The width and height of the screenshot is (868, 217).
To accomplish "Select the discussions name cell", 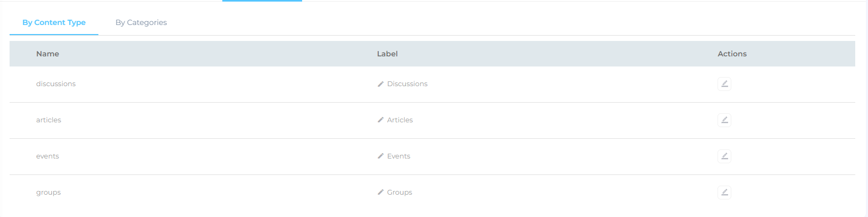I will click(56, 84).
